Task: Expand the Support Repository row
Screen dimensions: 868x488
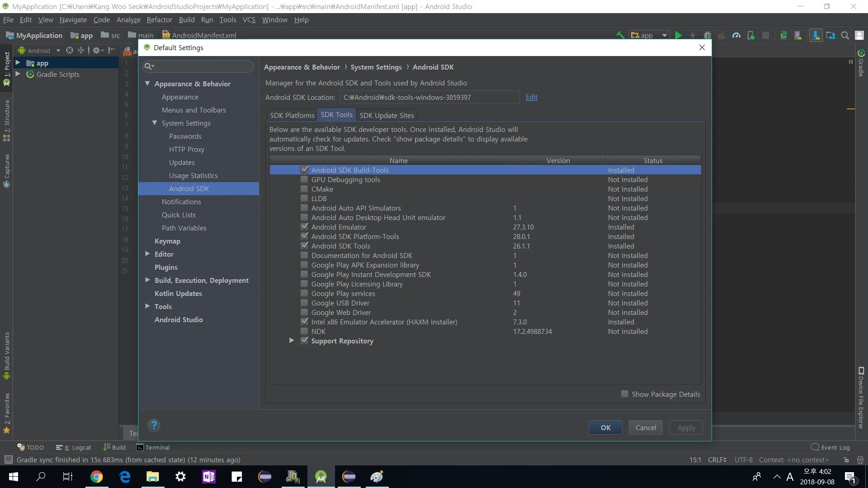Action: click(292, 341)
